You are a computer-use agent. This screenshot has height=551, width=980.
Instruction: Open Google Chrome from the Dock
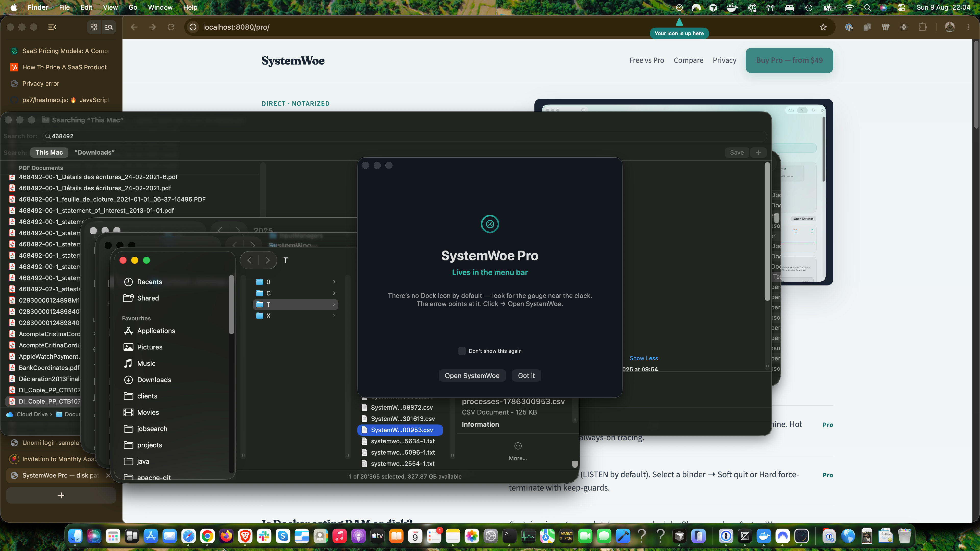pyautogui.click(x=207, y=536)
